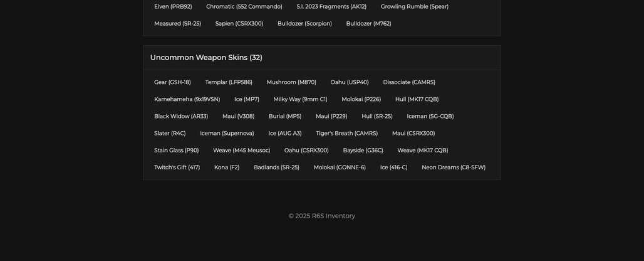Screen dimensions: 644x261
Task: Click Oahu (CSRX300) entry
Action: pyautogui.click(x=306, y=151)
